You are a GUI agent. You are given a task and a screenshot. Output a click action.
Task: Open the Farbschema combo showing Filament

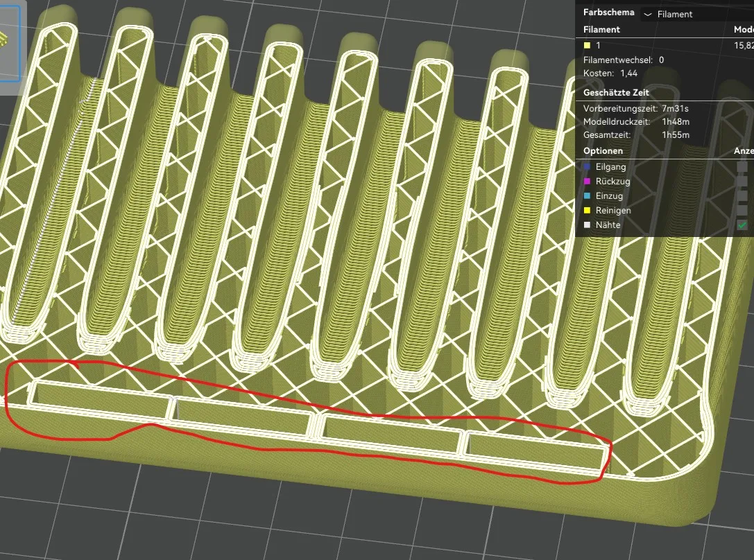[x=697, y=15]
